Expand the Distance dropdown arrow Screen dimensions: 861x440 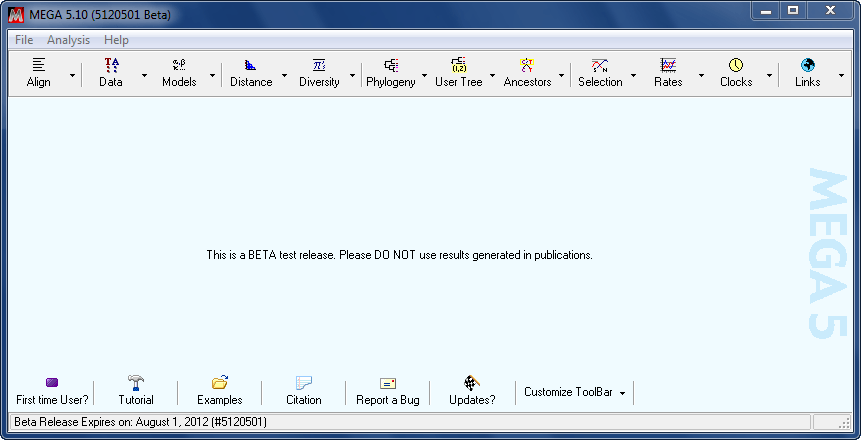(284, 75)
